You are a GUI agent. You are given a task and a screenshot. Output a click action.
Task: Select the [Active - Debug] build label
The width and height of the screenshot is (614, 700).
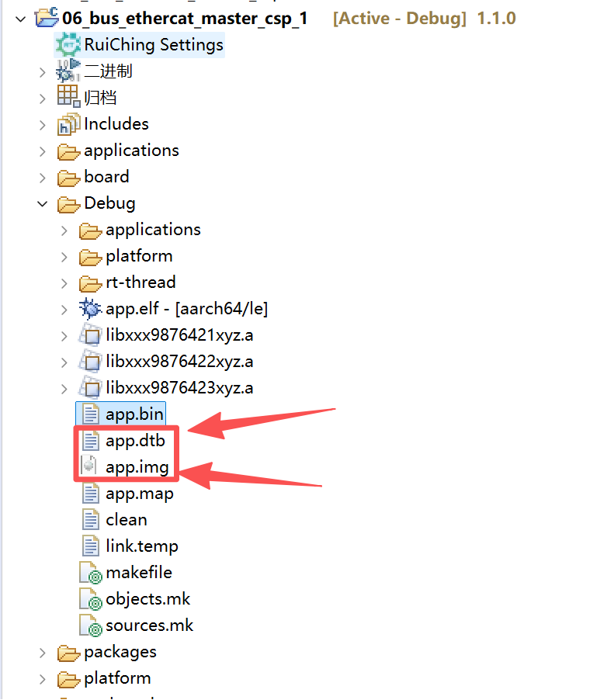coord(400,19)
